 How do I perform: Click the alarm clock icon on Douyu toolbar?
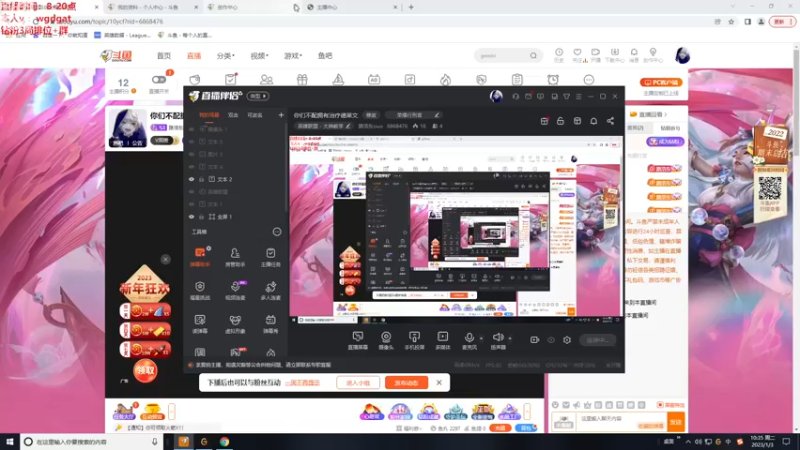553,80
